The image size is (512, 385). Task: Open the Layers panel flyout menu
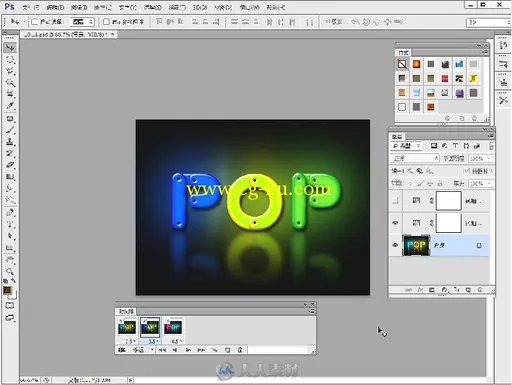(x=491, y=136)
